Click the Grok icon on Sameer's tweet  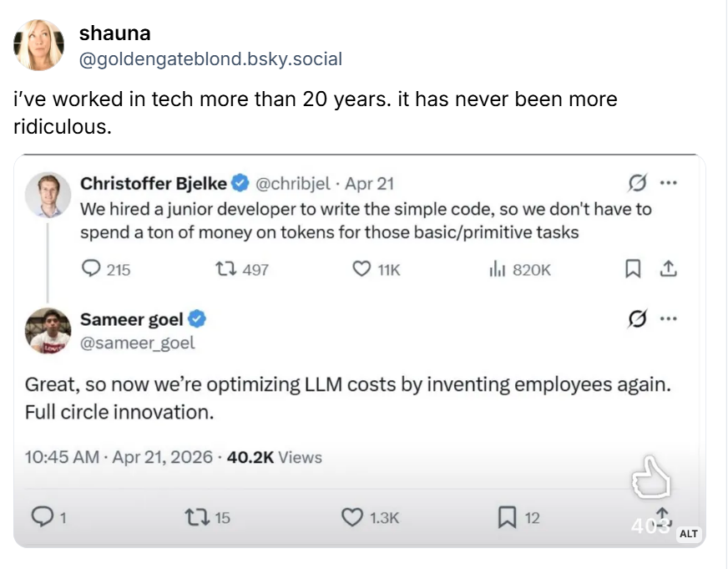pyautogui.click(x=638, y=318)
